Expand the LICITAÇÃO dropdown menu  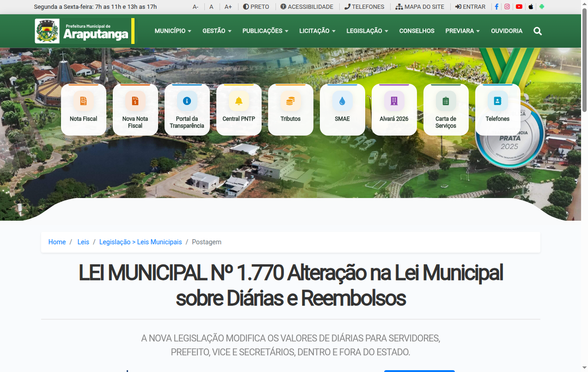pos(318,31)
